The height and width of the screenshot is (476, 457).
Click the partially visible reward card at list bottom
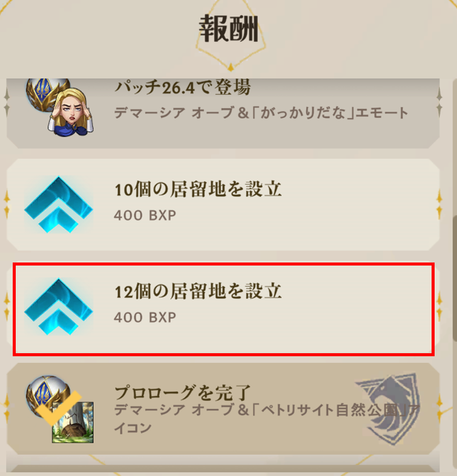[223, 470]
